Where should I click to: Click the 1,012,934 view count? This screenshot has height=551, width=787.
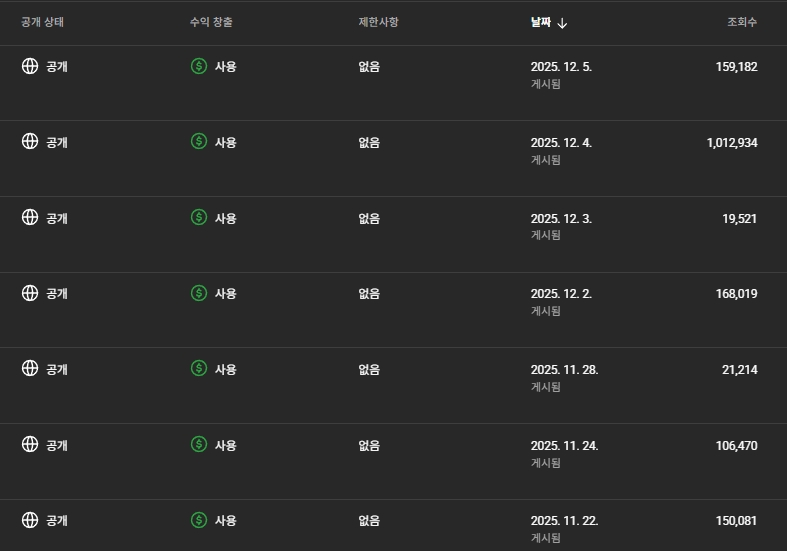(731, 142)
